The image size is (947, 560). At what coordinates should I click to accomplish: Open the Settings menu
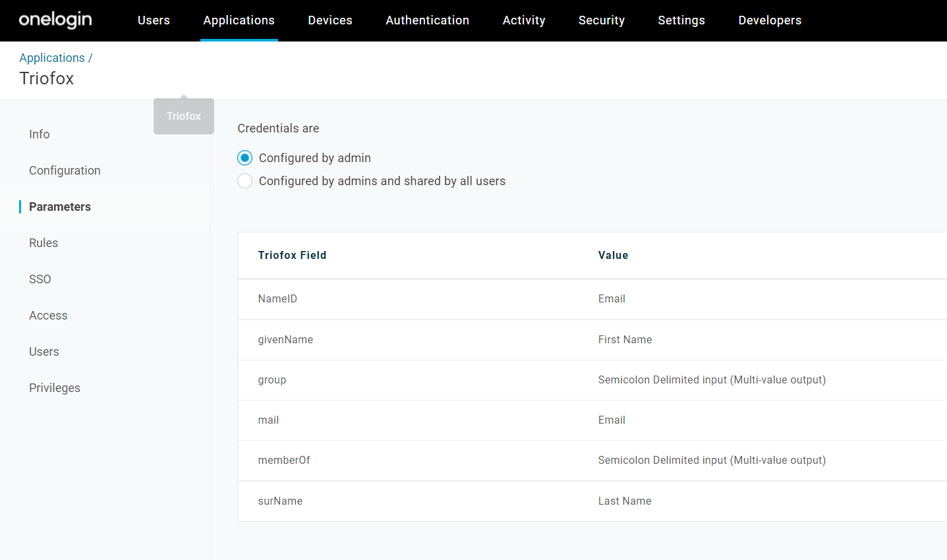click(681, 20)
